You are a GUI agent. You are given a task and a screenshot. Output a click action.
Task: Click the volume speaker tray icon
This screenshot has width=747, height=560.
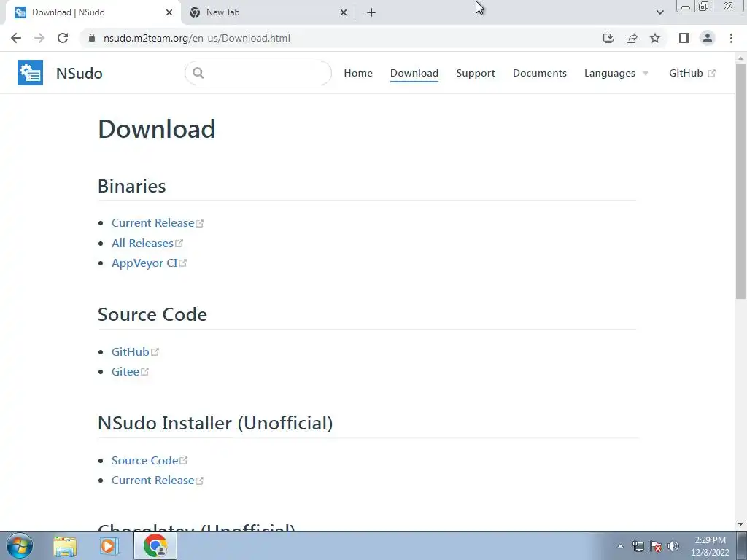[673, 546]
